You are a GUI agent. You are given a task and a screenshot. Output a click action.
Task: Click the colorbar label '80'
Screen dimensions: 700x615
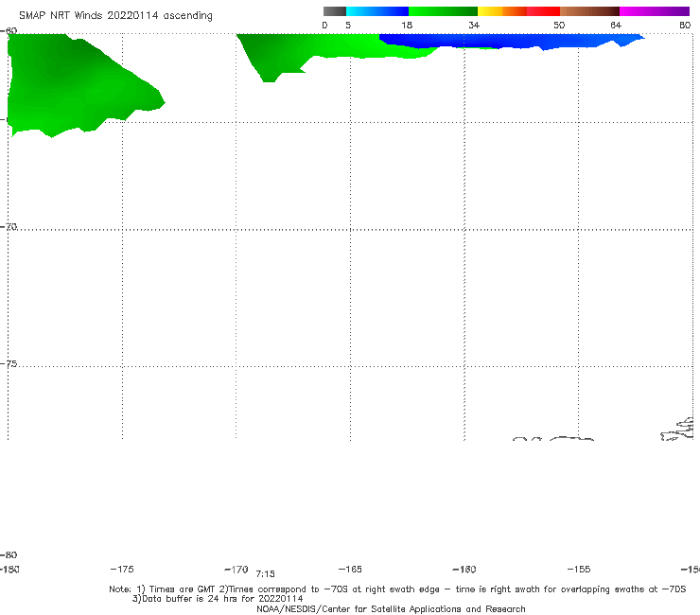[x=685, y=26]
